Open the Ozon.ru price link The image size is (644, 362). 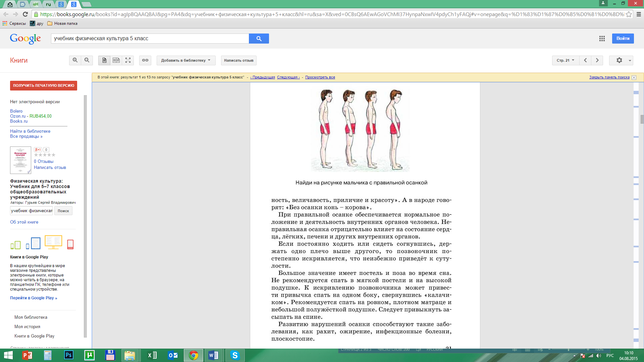[x=31, y=116]
